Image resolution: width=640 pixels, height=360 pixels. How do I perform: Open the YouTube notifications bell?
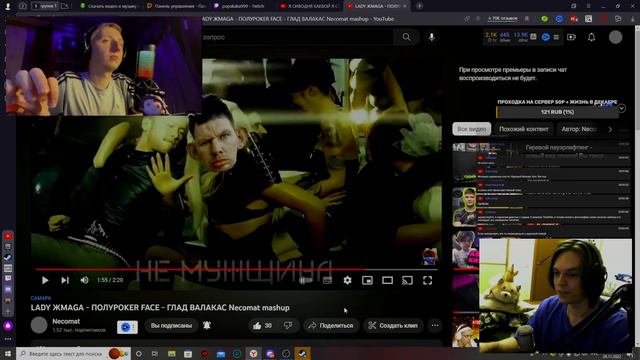point(591,37)
